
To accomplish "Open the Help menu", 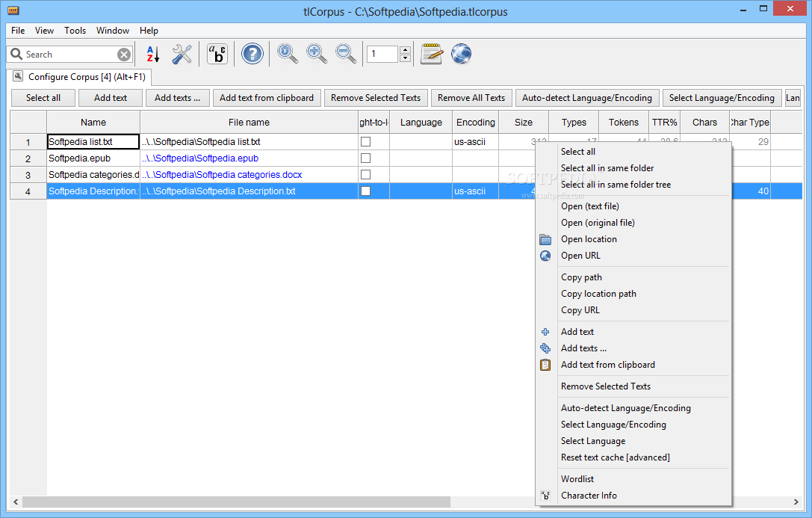I will [x=149, y=31].
